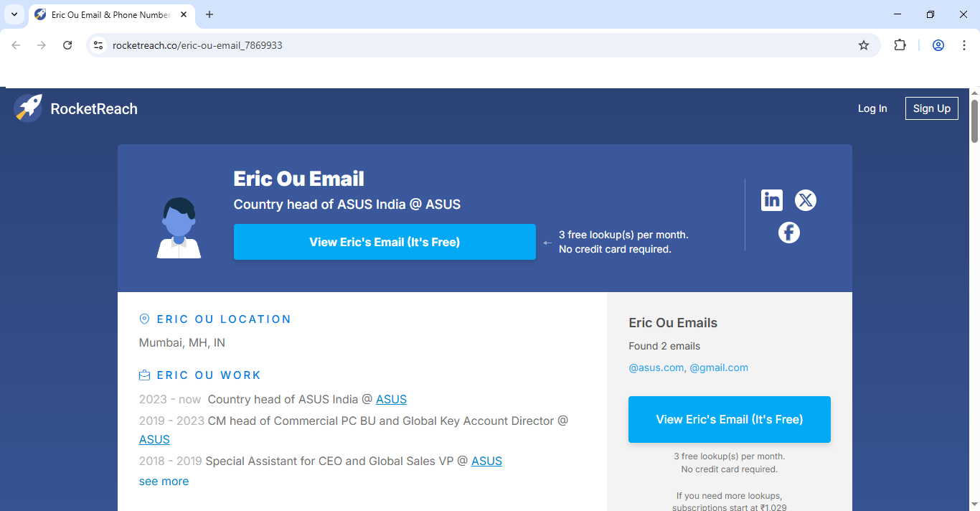Click the page vertical scrollbar thumb

click(x=974, y=121)
